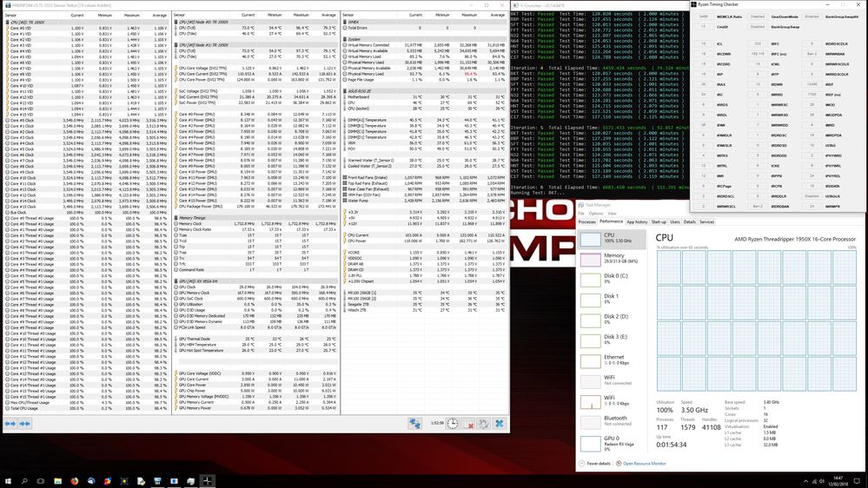The width and height of the screenshot is (868, 488).
Task: Click the 'Water Pump' sensor row in HWiNFO
Action: click(x=425, y=201)
